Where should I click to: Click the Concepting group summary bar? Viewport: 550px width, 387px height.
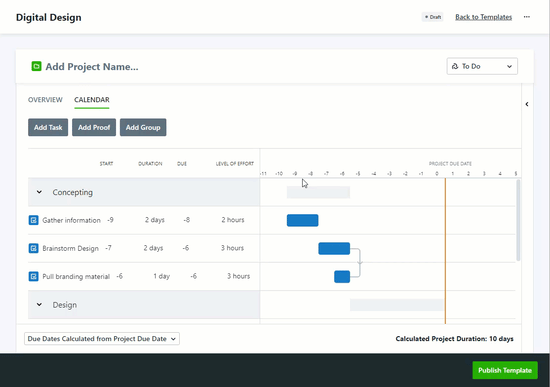pos(318,192)
